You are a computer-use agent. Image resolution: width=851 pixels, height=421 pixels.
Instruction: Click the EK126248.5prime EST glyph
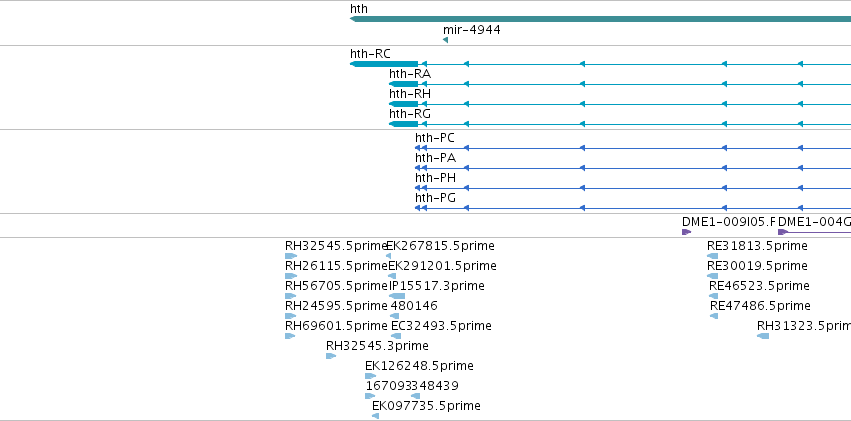tap(371, 376)
